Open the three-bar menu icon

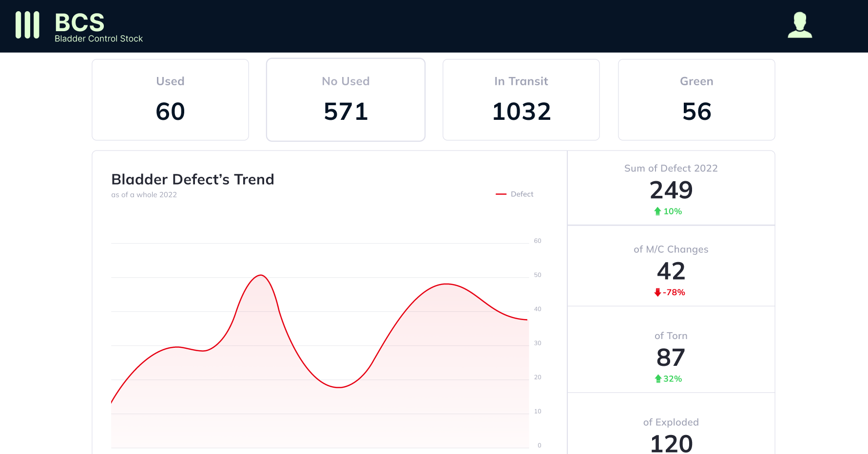pyautogui.click(x=27, y=25)
